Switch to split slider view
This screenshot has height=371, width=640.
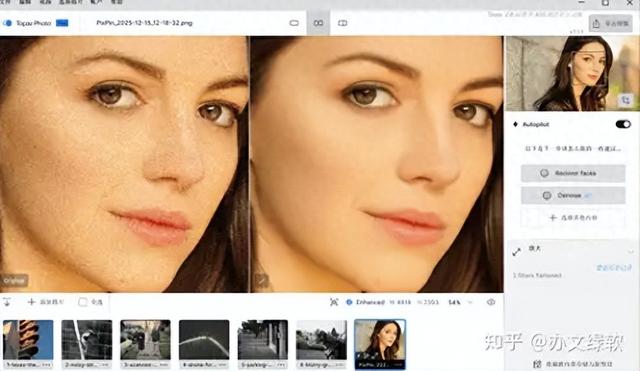pyautogui.click(x=342, y=23)
